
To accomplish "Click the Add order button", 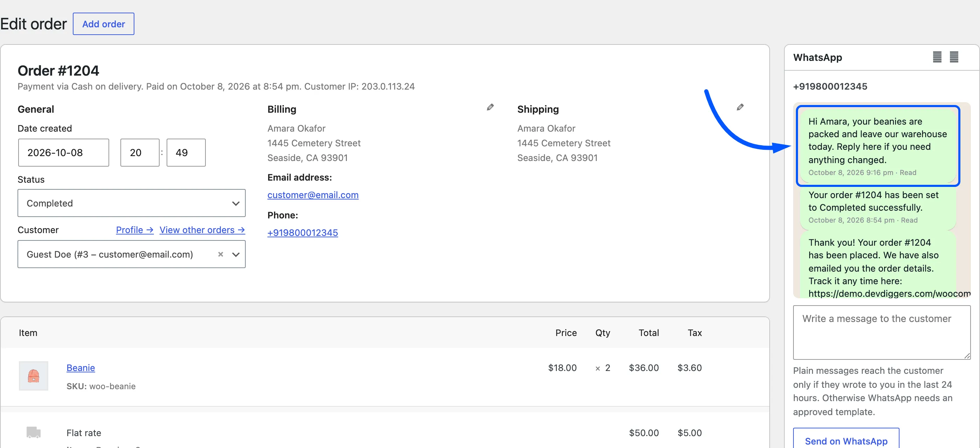I will click(104, 24).
